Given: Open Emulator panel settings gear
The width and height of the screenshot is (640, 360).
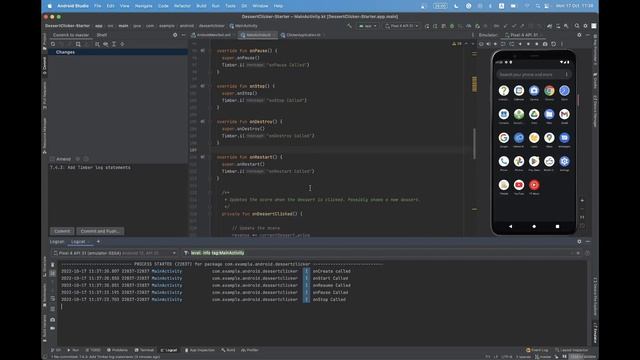Looking at the screenshot, I should 579,35.
